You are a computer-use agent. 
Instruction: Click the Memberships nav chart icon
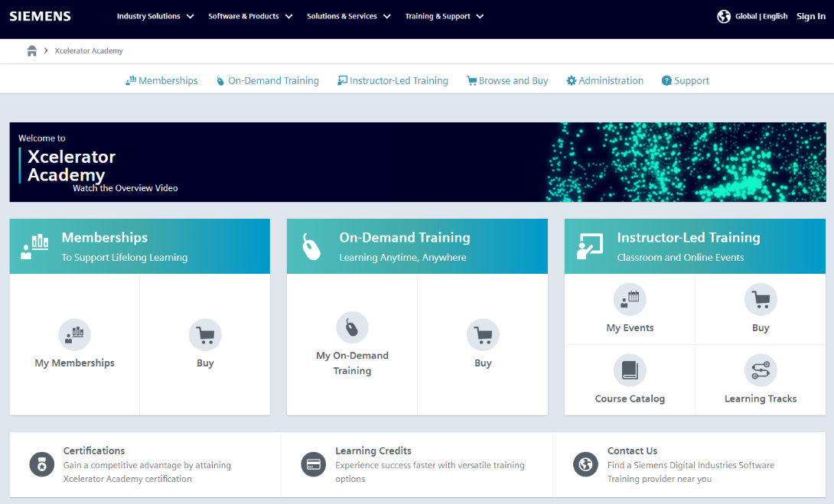coord(131,81)
